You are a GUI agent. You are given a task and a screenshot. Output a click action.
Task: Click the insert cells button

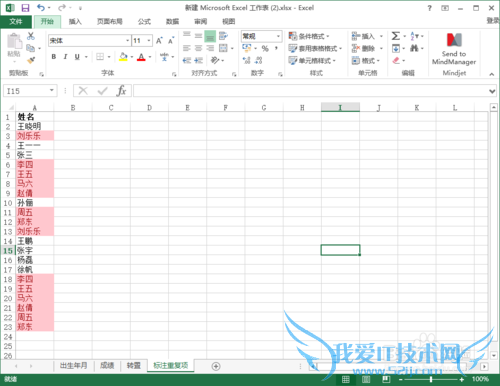point(363,36)
